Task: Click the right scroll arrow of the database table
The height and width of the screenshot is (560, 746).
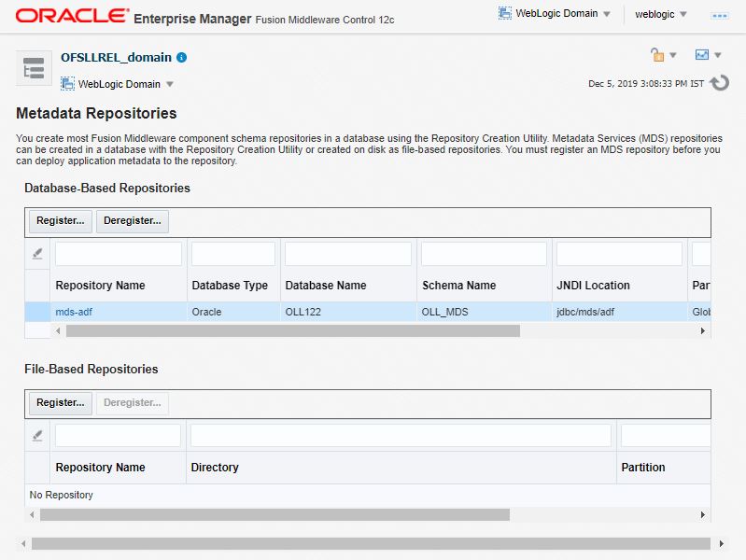Action: pos(703,330)
